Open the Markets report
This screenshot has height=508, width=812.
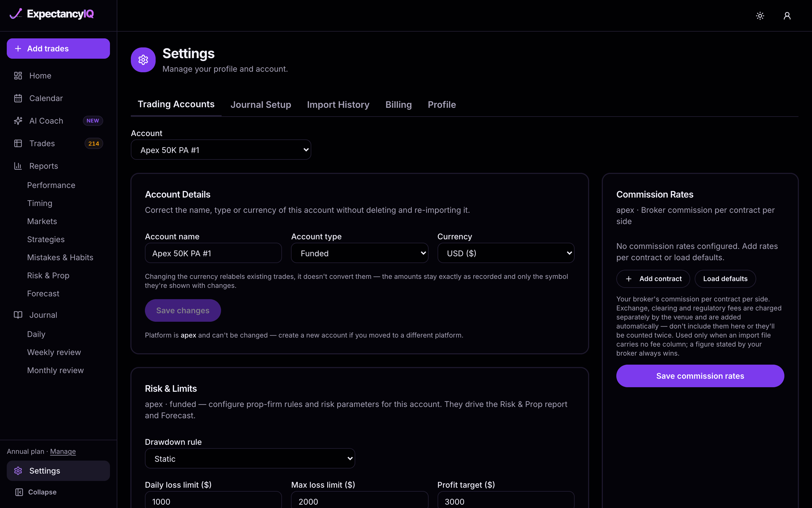(x=42, y=222)
